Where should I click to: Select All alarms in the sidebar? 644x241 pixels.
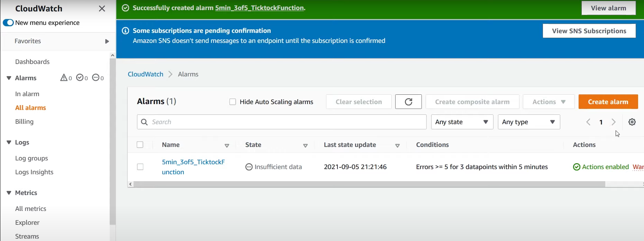tap(30, 108)
